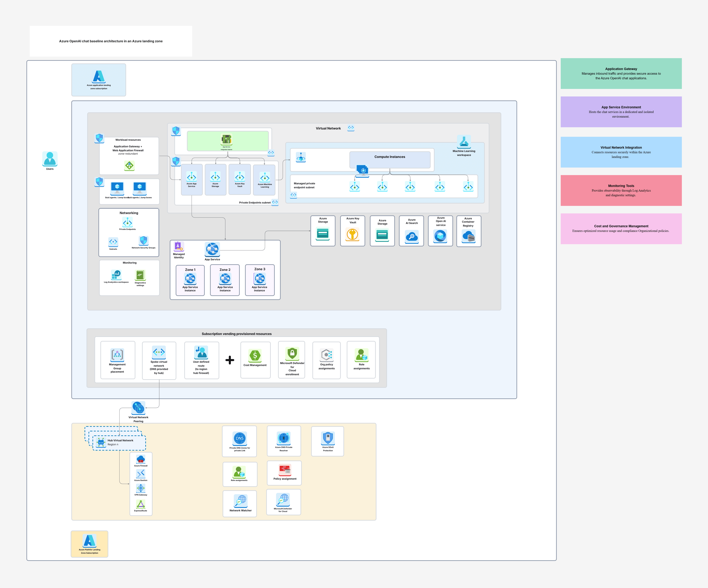This screenshot has height=588, width=708.
Task: Click the Zone 1 App Service instance icon
Action: (x=190, y=279)
